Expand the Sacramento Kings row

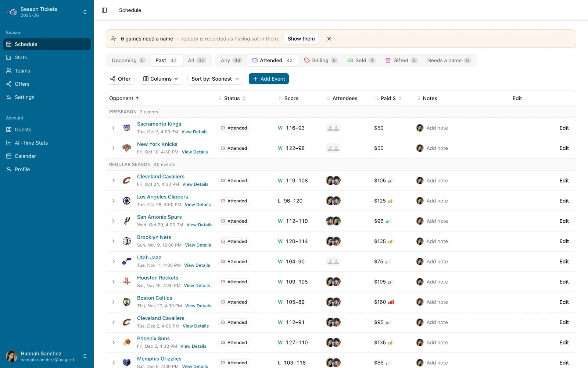(x=114, y=128)
